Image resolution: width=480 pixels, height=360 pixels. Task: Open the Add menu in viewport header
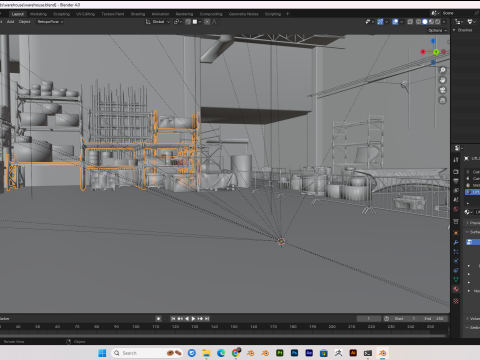pyautogui.click(x=10, y=22)
